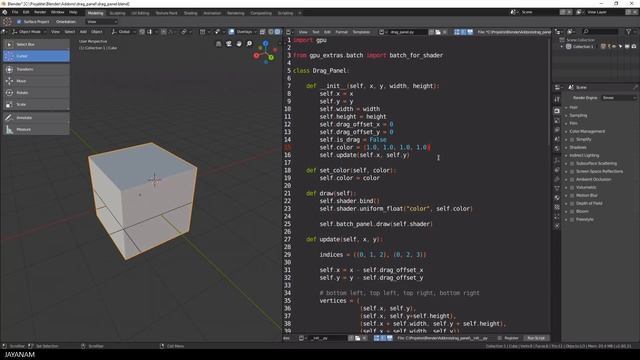Enable the Subsurface Scattering checkbox
The width and height of the screenshot is (640, 360).
coord(572,164)
